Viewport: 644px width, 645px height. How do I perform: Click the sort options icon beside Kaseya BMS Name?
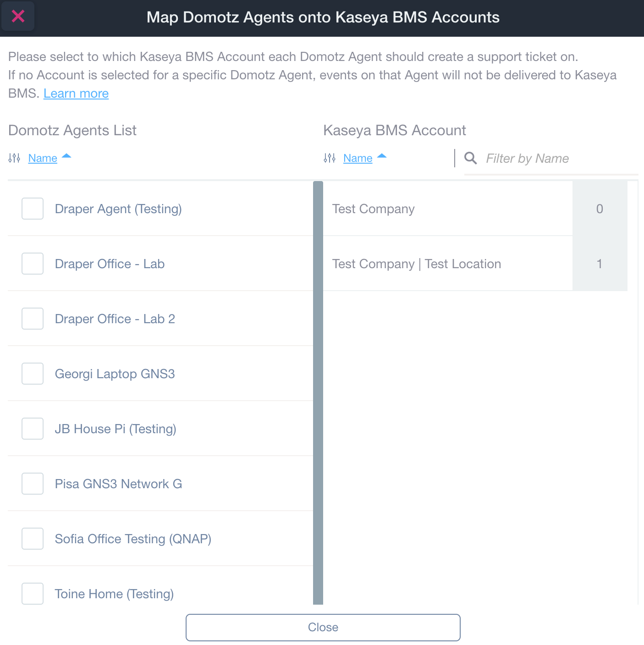coord(329,158)
